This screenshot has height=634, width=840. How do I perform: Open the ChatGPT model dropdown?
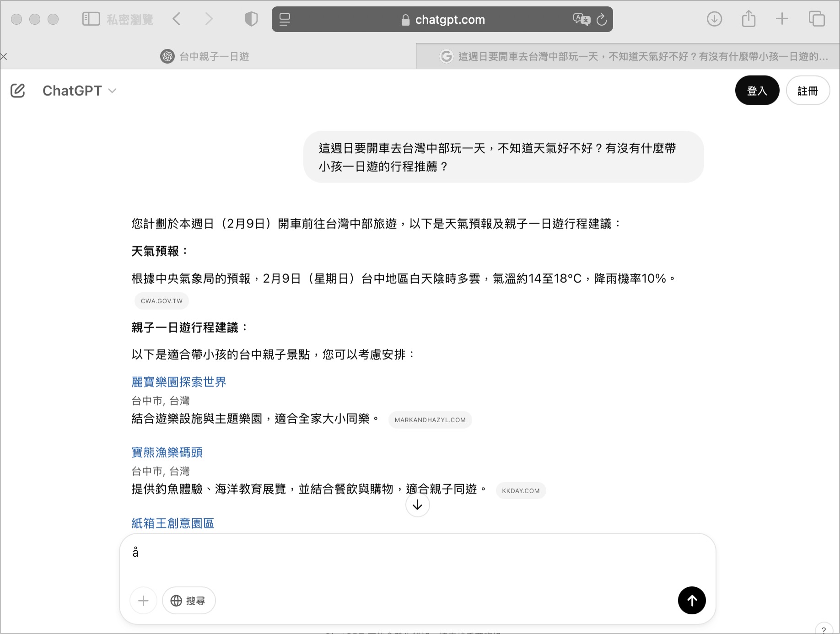pos(79,91)
